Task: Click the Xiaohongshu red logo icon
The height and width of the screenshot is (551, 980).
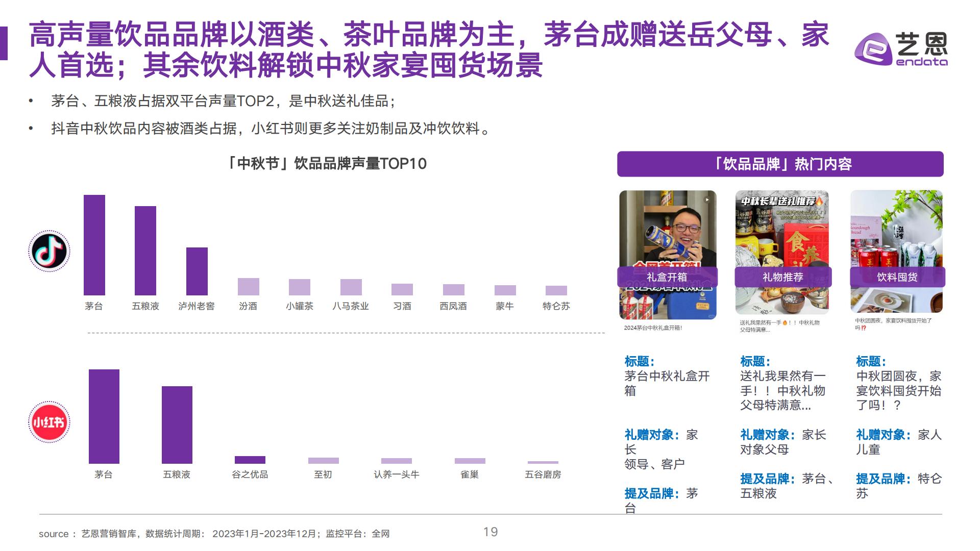Action: point(49,422)
